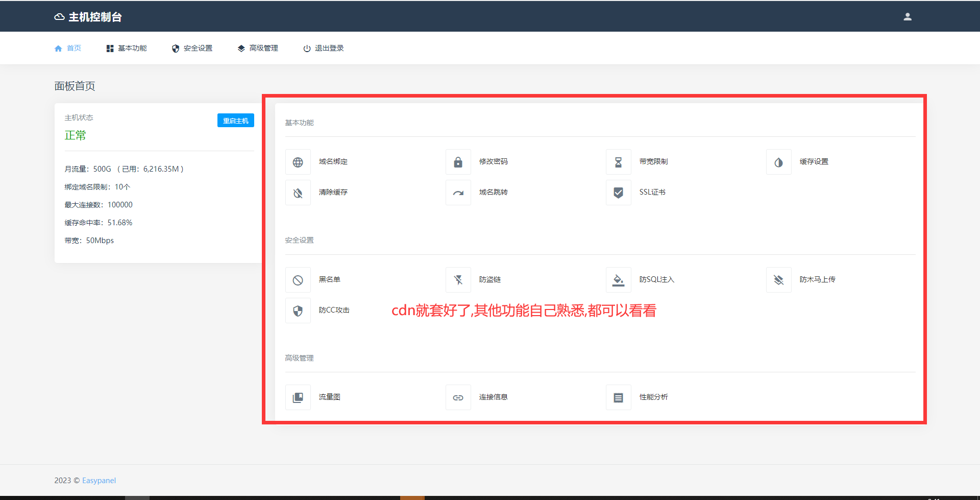Open the 流量图 chart icon
This screenshot has width=980, height=500.
[x=298, y=398]
